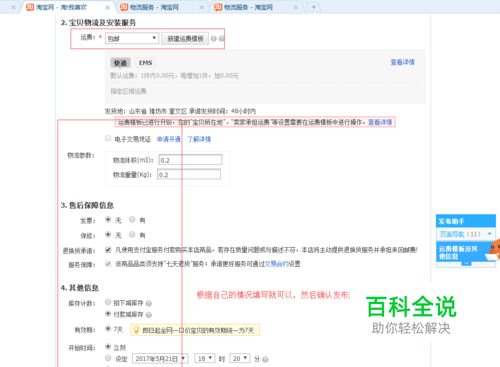Click the 申请开通 link

169,139
